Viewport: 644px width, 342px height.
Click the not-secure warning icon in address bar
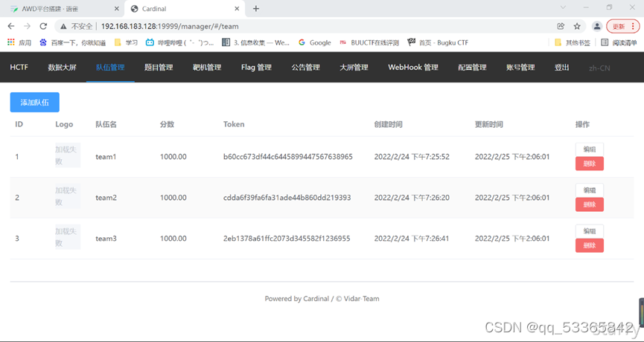coord(63,26)
